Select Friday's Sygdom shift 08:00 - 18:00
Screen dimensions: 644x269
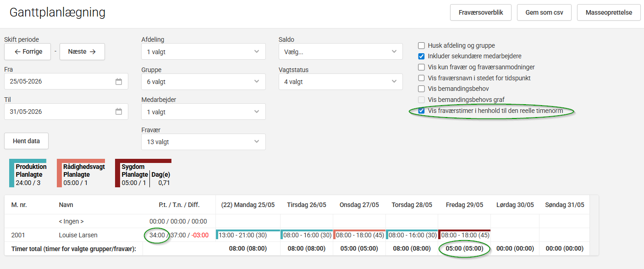pyautogui.click(x=465, y=235)
